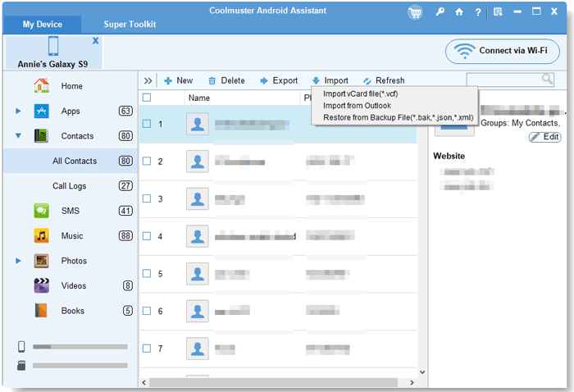The image size is (574, 392).
Task: Click avatar icon of contact 3
Action: [x=198, y=198]
